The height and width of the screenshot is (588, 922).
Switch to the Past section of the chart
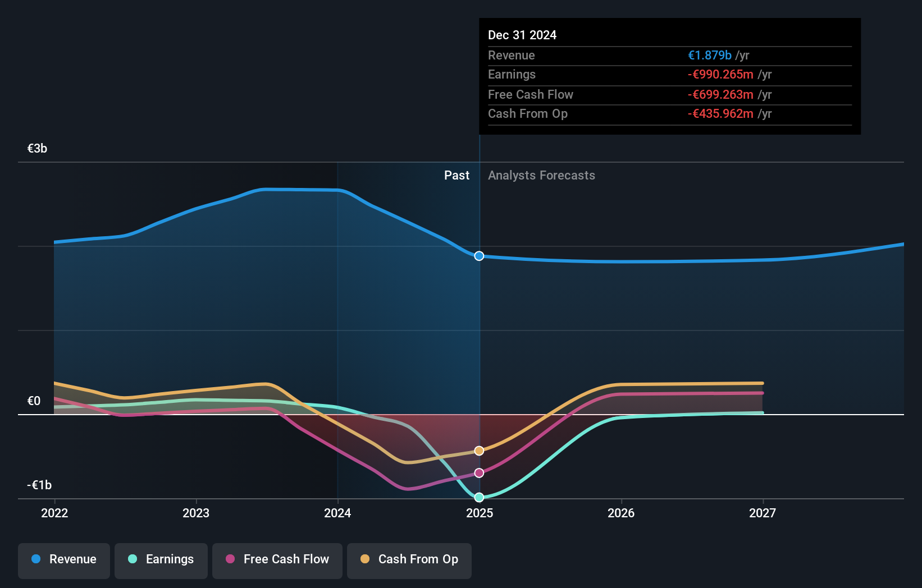click(457, 175)
